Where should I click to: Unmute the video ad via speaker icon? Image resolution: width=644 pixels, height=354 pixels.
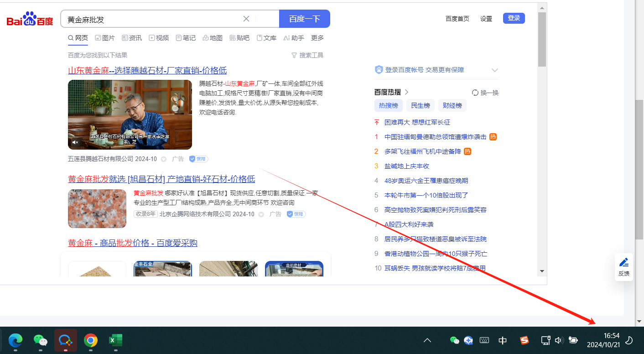click(76, 142)
